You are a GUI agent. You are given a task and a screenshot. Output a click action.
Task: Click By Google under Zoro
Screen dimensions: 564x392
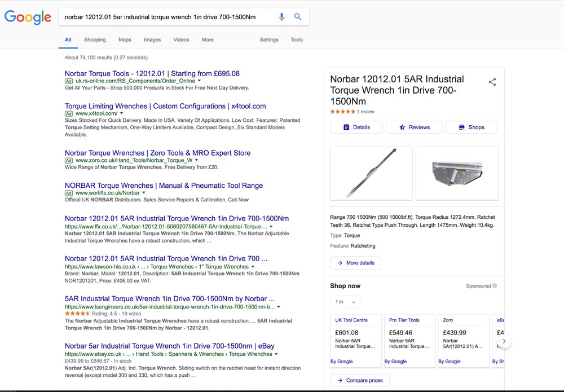(450, 362)
